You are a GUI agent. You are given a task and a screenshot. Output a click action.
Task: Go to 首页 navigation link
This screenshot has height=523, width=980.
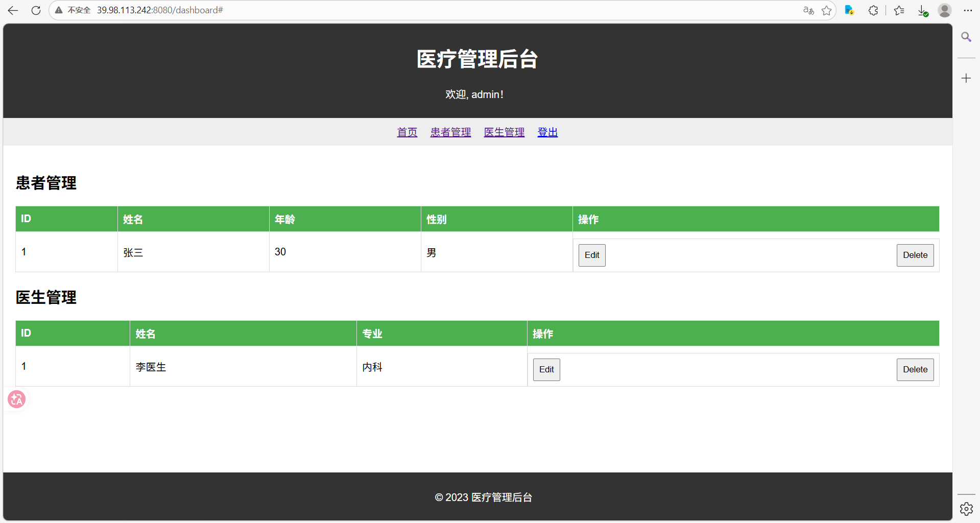(x=407, y=132)
